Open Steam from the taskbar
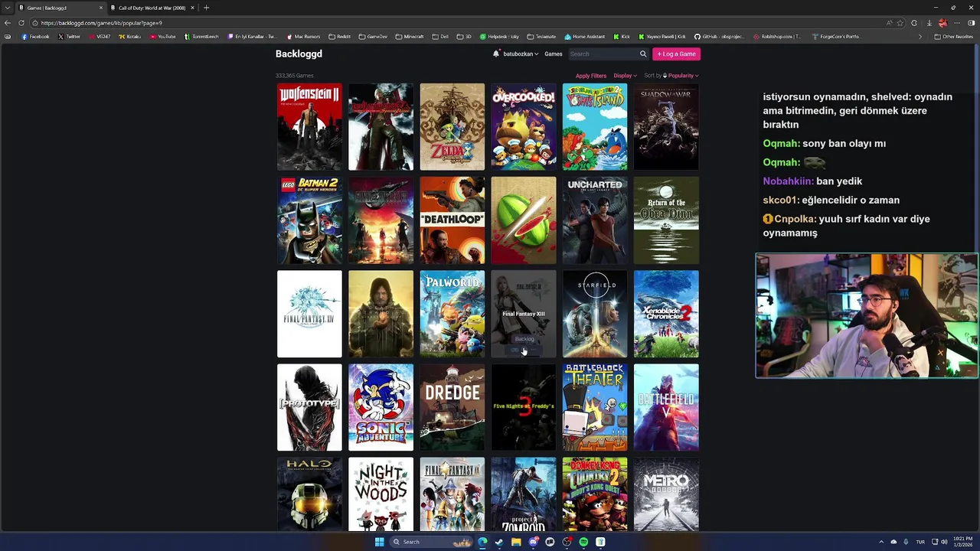Image resolution: width=980 pixels, height=551 pixels. point(499,542)
